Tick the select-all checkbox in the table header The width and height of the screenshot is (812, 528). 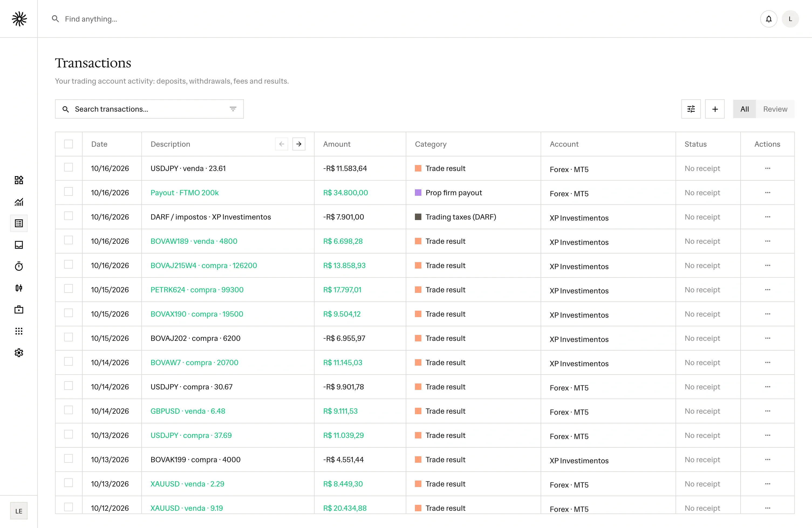tap(69, 144)
